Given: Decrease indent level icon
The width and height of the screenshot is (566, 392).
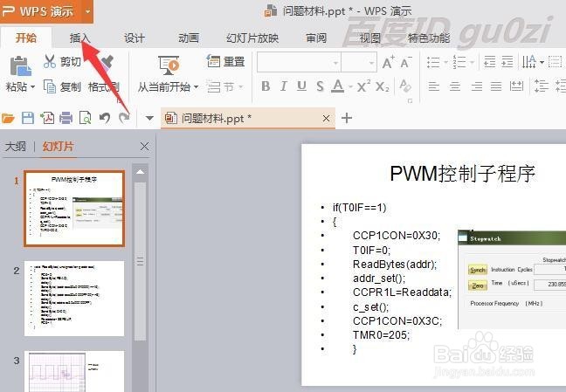Looking at the screenshot, I should pyautogui.click(x=489, y=62).
